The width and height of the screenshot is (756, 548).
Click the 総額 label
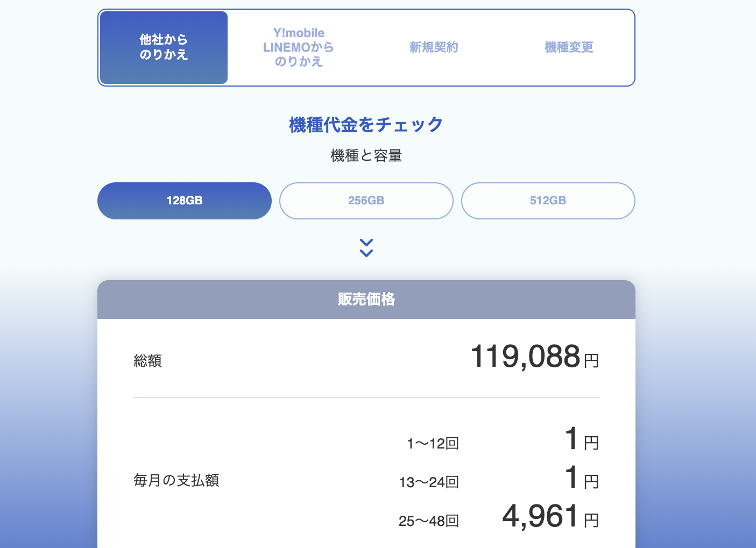pyautogui.click(x=147, y=361)
